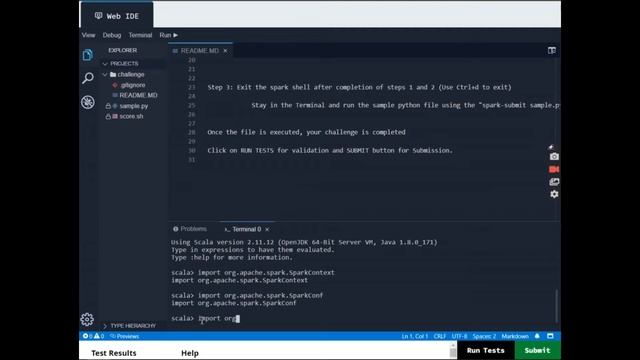640x360 pixels.
Task: Click the terminal scrollbar thumb
Action: pos(557,305)
